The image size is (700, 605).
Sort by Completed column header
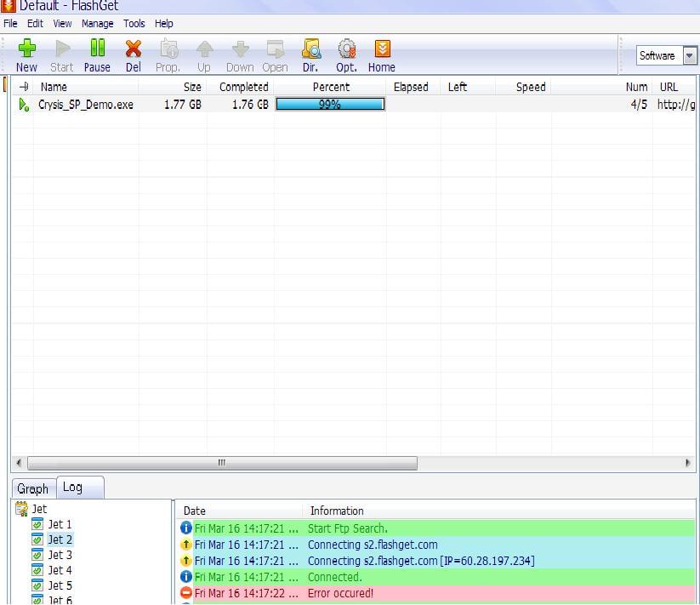click(x=240, y=87)
